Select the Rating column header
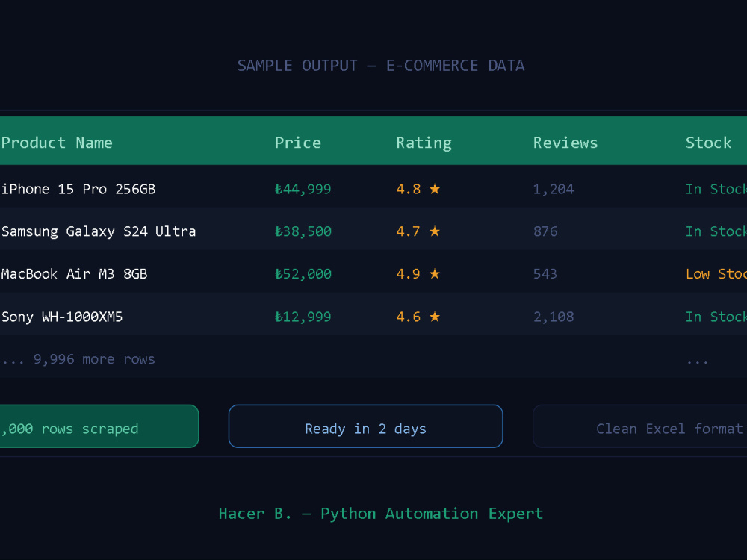 pyautogui.click(x=424, y=143)
